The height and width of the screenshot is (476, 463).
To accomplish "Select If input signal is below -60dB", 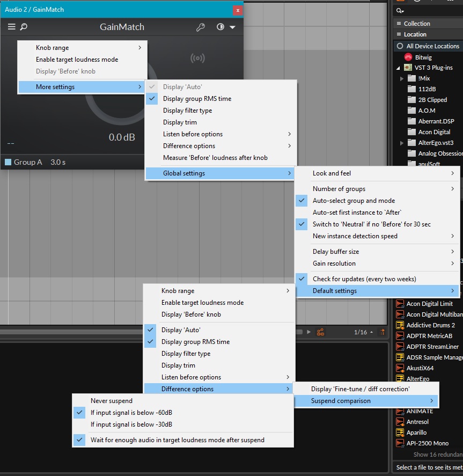I will [183, 413].
